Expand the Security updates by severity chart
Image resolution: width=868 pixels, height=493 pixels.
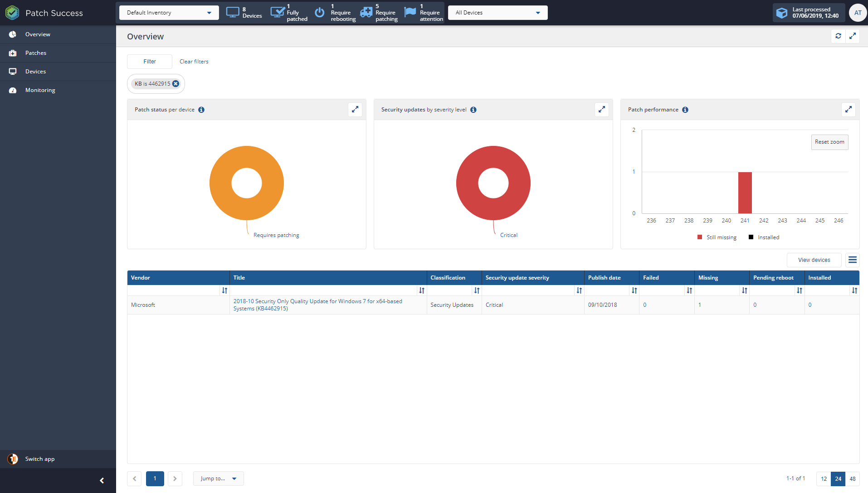point(602,110)
